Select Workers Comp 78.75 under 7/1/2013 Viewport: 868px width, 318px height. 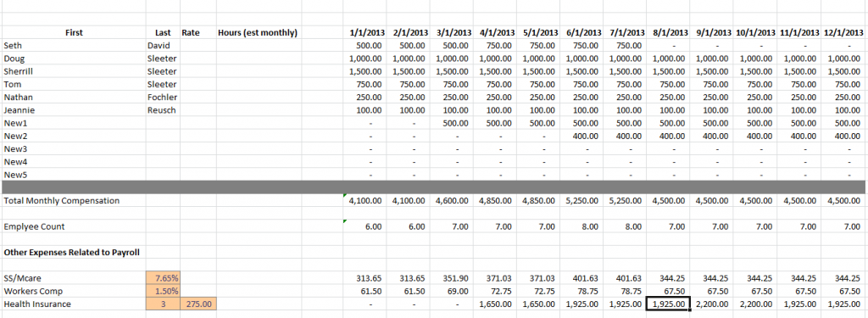(x=625, y=291)
